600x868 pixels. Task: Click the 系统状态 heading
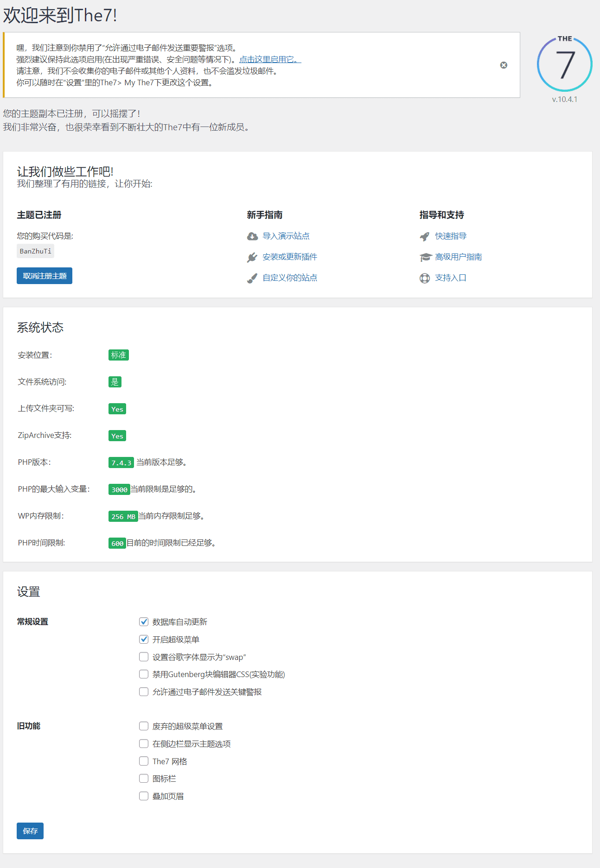coord(40,328)
